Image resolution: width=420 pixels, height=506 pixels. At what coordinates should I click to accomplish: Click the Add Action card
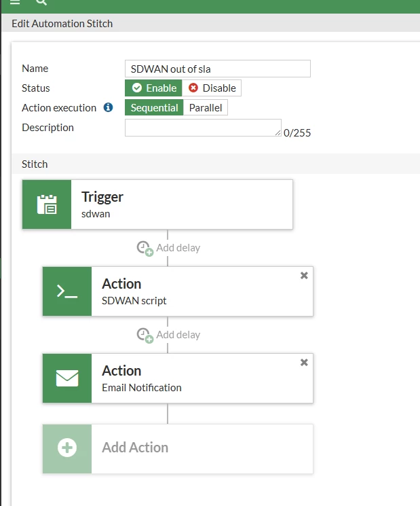178,449
